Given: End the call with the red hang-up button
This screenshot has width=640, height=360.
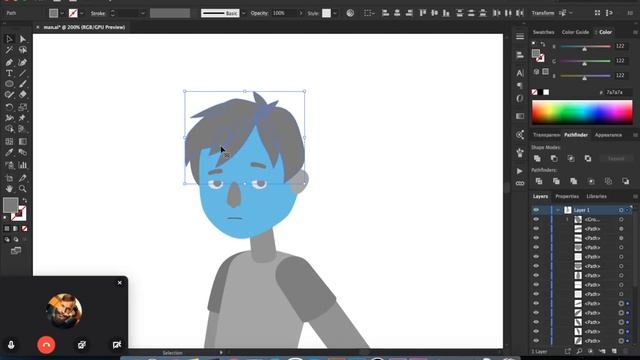Looking at the screenshot, I should pos(46,345).
